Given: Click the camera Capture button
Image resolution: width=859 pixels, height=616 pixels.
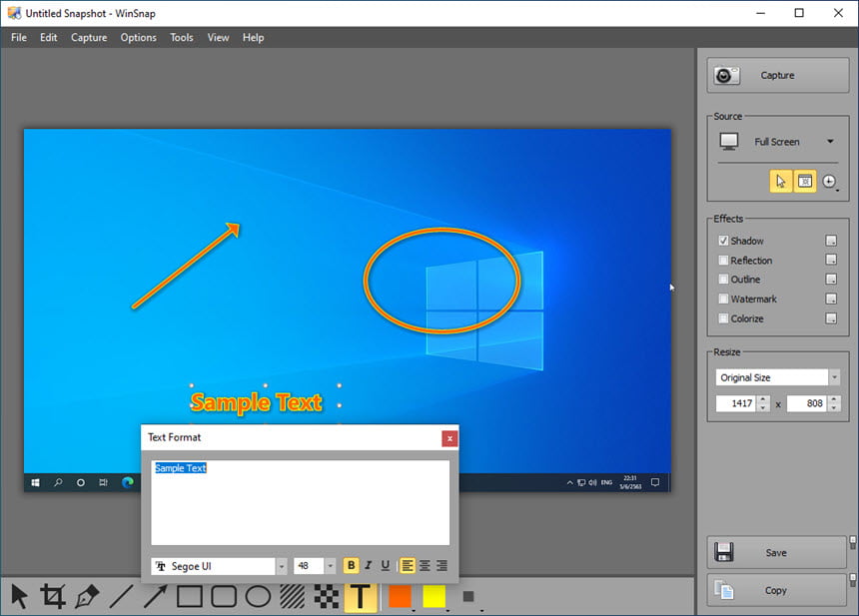Looking at the screenshot, I should tap(777, 75).
